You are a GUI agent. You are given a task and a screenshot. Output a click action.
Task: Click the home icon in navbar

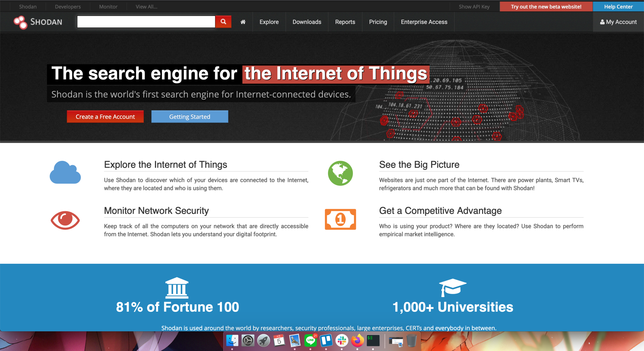pyautogui.click(x=243, y=22)
